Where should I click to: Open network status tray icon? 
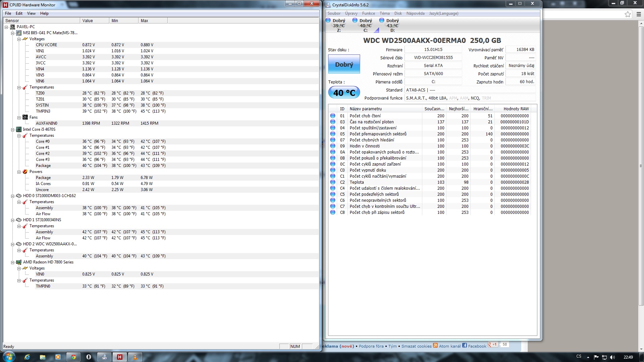point(604,357)
